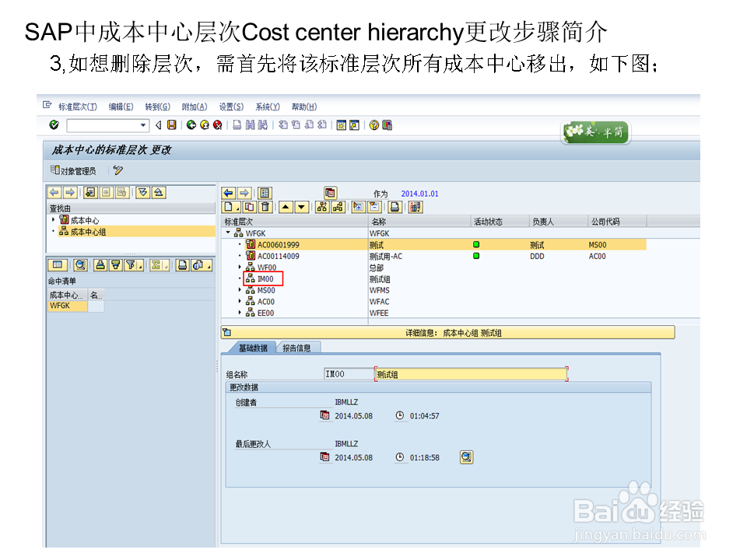Click the column configuration icon in hierarchy toolbar

pyautogui.click(x=416, y=207)
